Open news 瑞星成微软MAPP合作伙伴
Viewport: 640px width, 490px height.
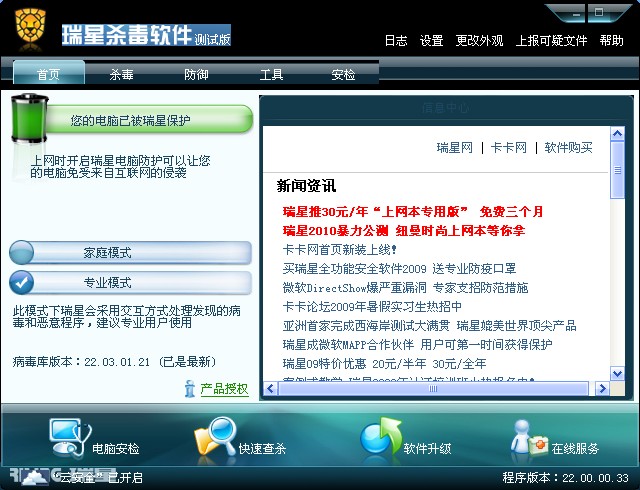(x=417, y=345)
